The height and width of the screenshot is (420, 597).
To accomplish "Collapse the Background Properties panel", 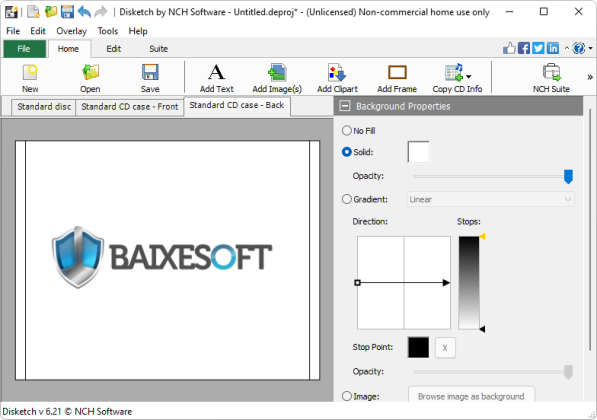I will pos(345,106).
